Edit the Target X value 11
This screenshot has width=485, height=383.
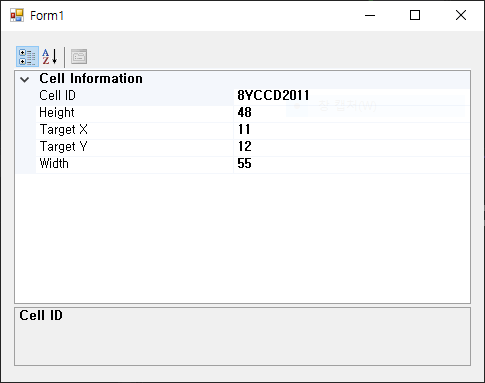[x=352, y=130]
